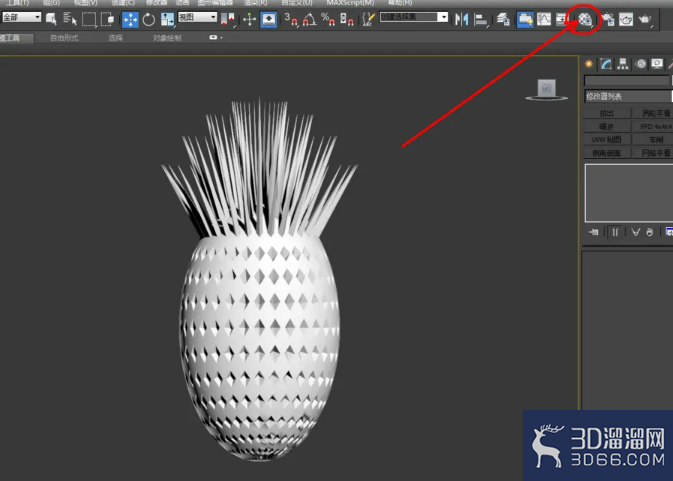Click the Make Unique icon
673x481 pixels.
point(635,232)
